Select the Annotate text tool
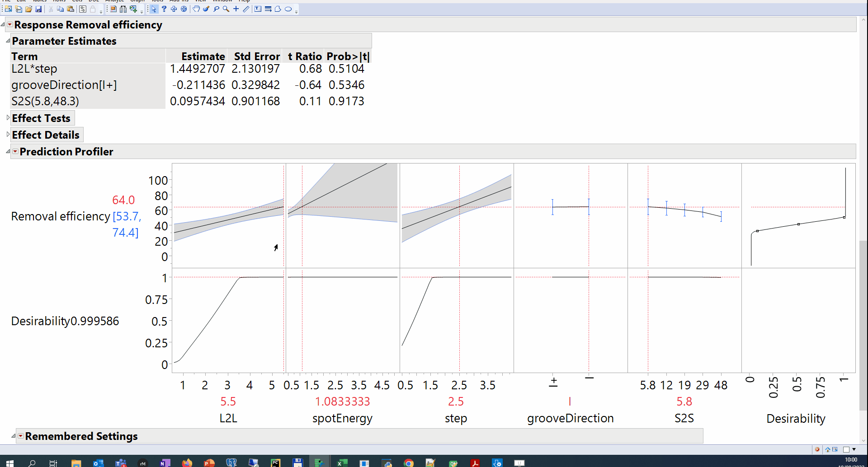 point(258,9)
